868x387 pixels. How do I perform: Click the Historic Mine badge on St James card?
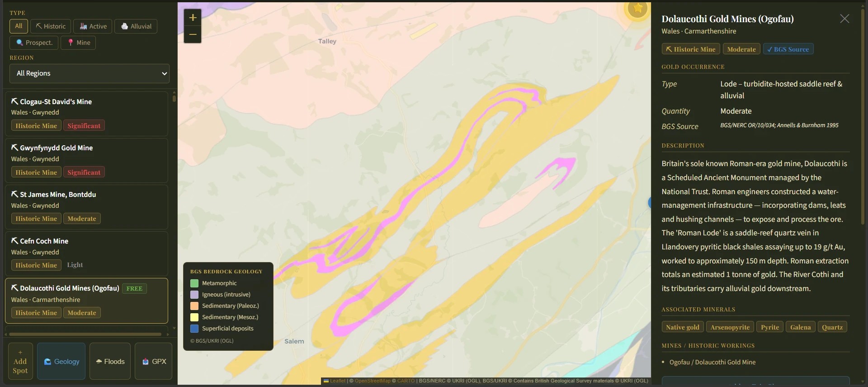pos(36,219)
